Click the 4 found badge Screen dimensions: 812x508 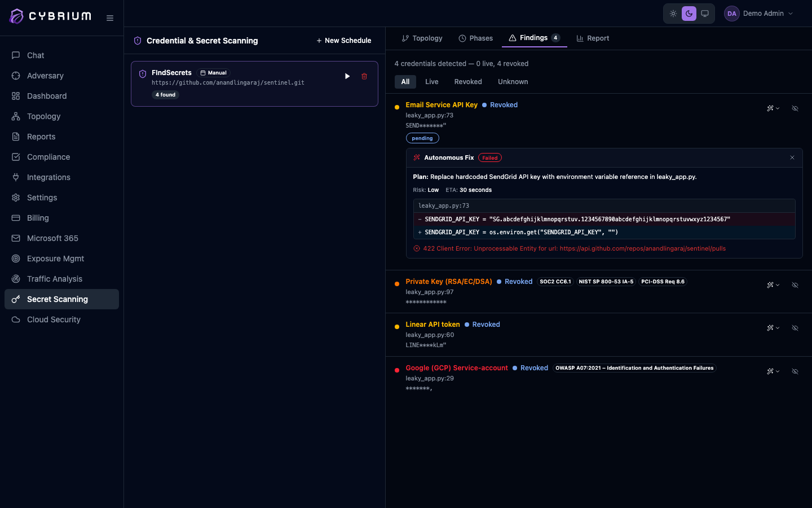click(165, 95)
